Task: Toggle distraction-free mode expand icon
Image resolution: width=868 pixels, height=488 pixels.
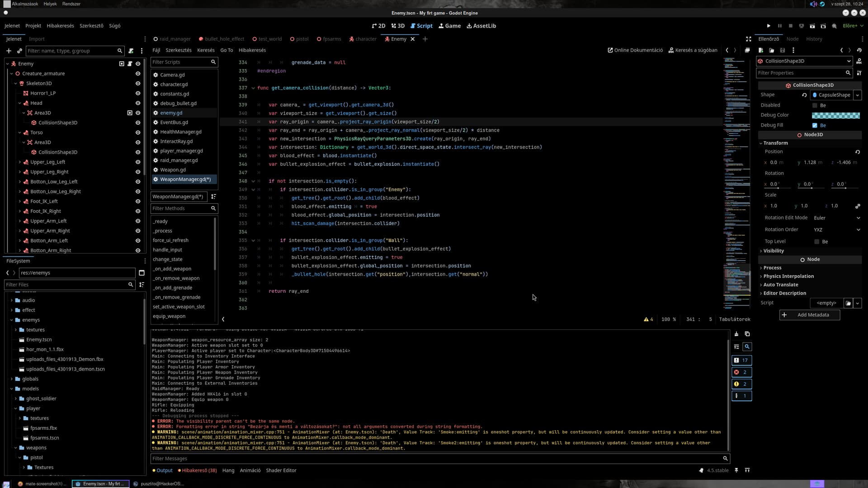Action: pos(748,39)
